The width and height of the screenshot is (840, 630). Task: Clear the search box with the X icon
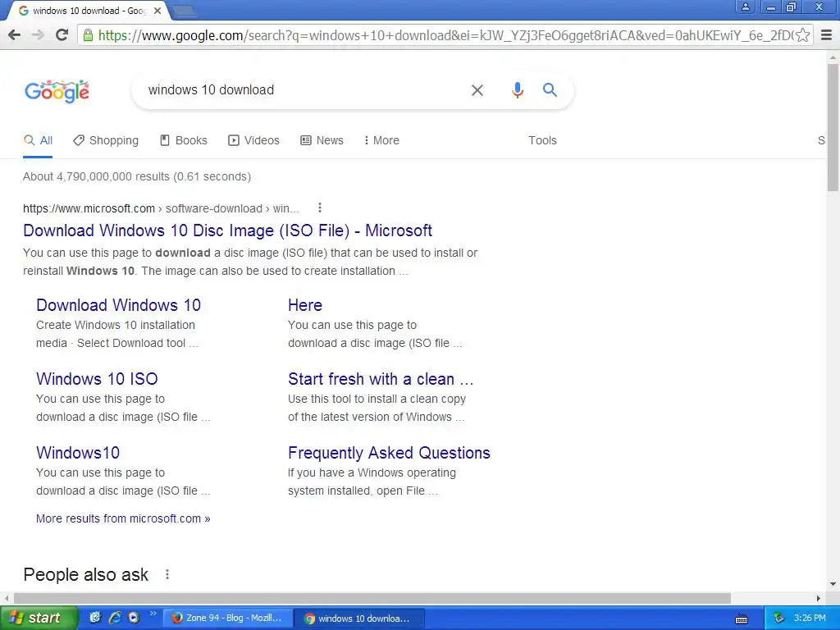pyautogui.click(x=477, y=90)
